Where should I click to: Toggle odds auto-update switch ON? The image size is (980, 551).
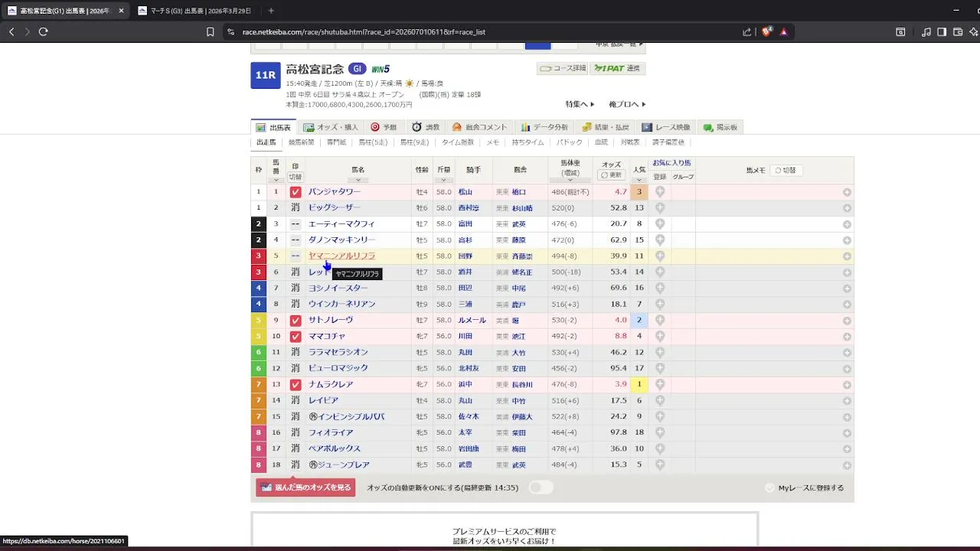pyautogui.click(x=541, y=487)
